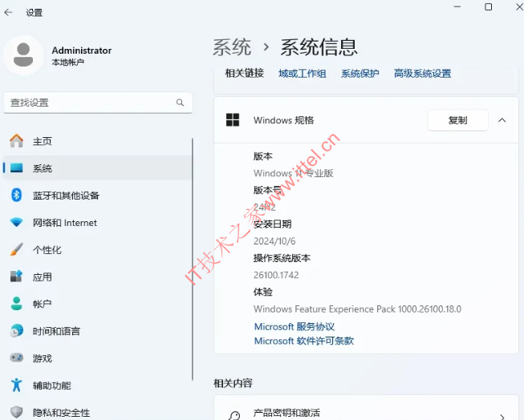Viewport: 524px width, 420px height.
Task: Click the Wi-Fi network icon in sidebar
Action: point(16,222)
